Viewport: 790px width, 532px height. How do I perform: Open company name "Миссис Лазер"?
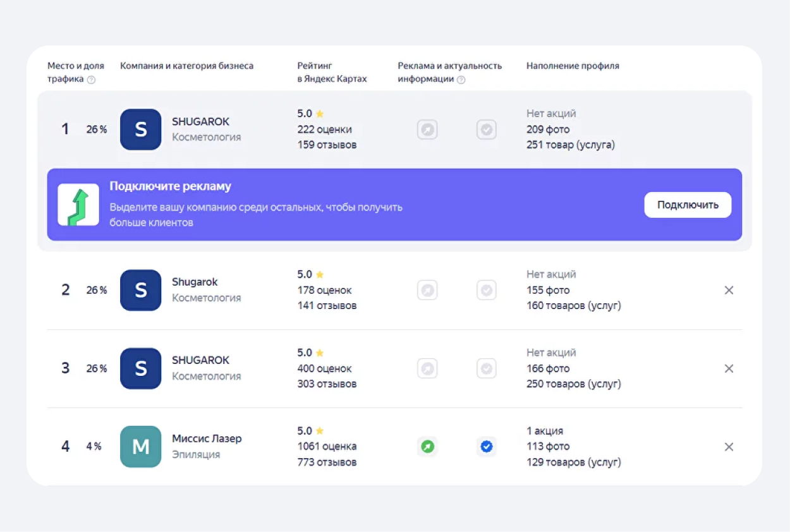click(207, 438)
